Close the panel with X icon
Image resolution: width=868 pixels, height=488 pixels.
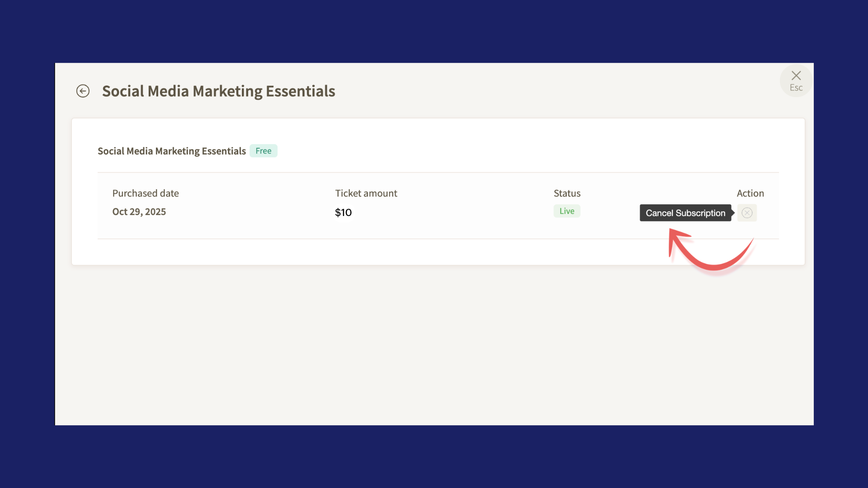(x=796, y=75)
